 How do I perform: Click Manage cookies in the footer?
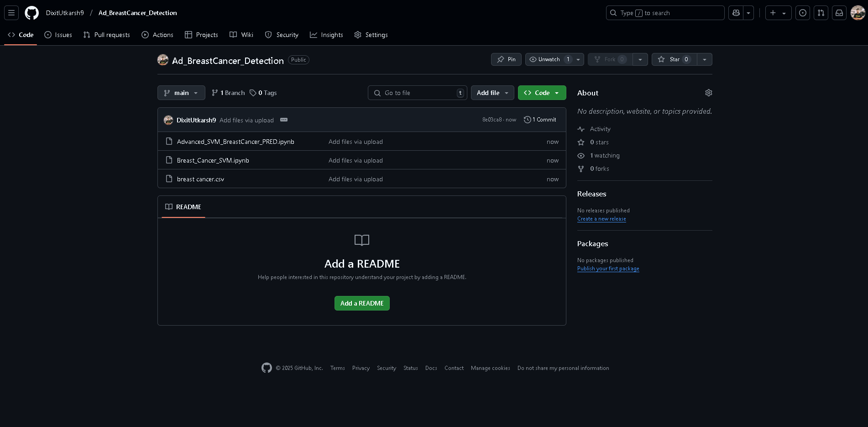click(x=491, y=368)
